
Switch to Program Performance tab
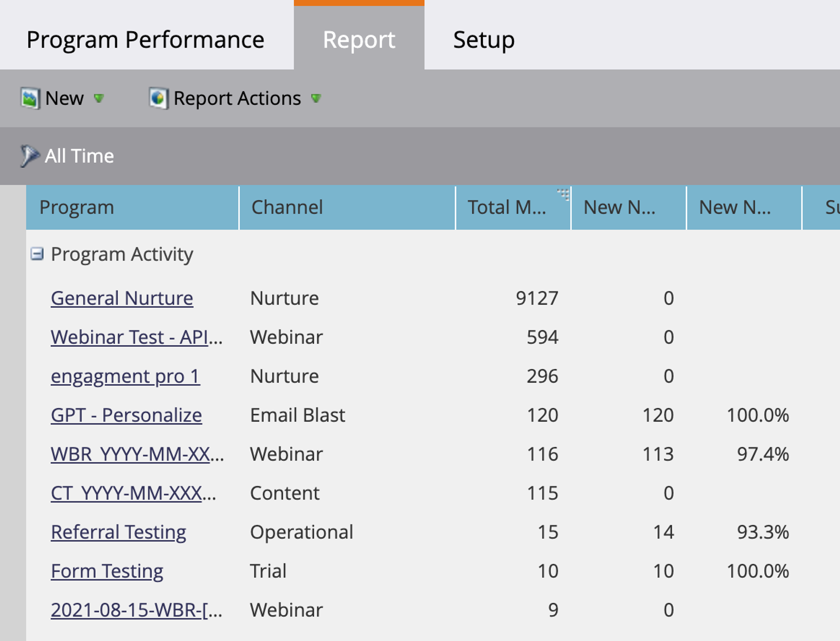[145, 39]
